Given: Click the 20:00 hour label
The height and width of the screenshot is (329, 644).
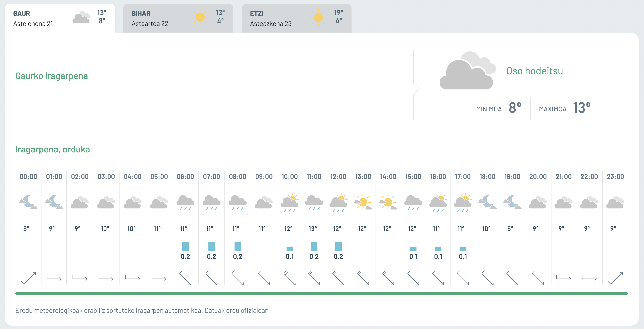Looking at the screenshot, I should point(538,177).
